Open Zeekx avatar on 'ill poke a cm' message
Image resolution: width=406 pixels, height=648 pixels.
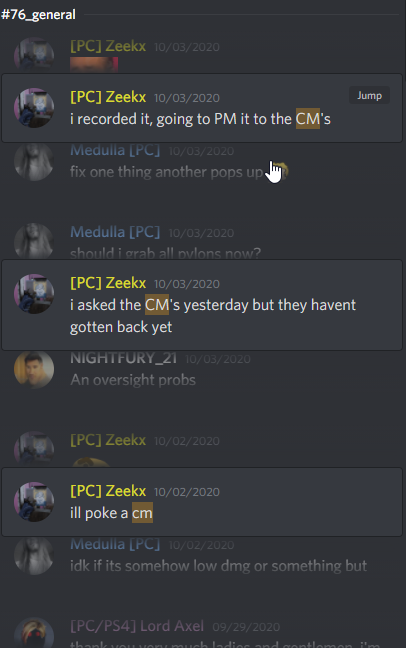click(34, 502)
